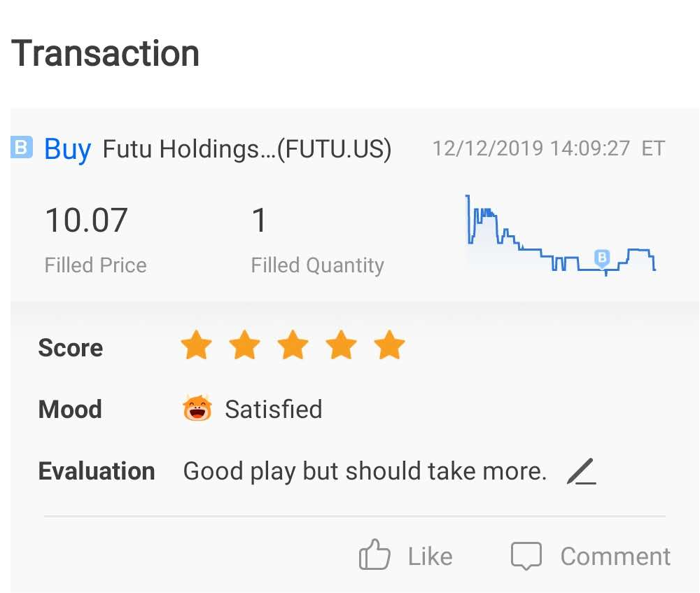Click the 10.07 filled price value
This screenshot has width=700, height=593.
point(86,221)
